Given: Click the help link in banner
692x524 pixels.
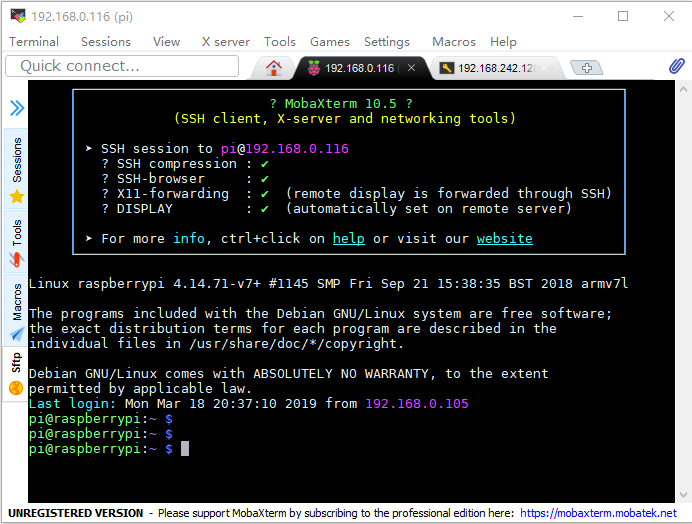Looking at the screenshot, I should [349, 238].
